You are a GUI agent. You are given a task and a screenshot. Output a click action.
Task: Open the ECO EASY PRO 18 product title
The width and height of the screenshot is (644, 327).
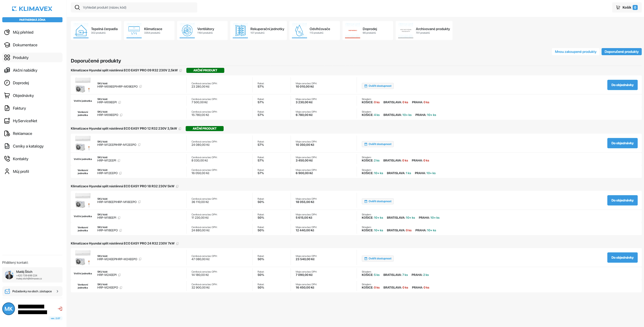click(122, 186)
